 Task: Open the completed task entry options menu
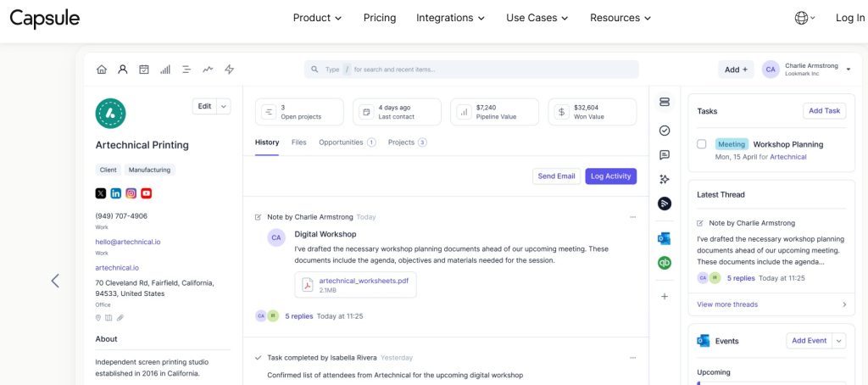click(632, 358)
